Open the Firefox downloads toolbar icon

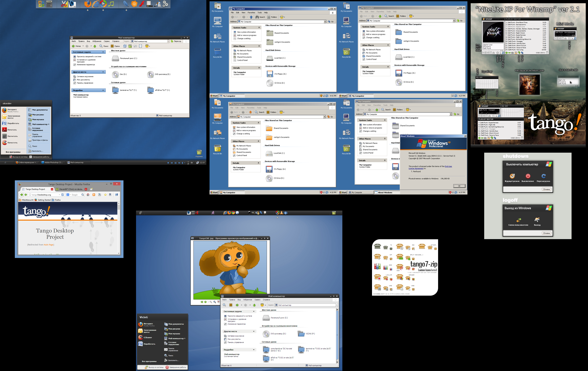click(100, 195)
